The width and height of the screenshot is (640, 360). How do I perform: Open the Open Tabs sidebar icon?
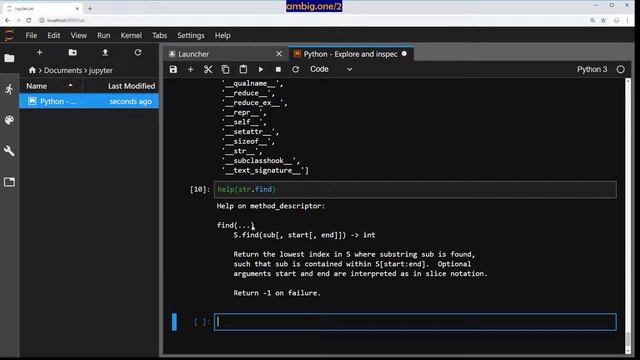[x=9, y=182]
